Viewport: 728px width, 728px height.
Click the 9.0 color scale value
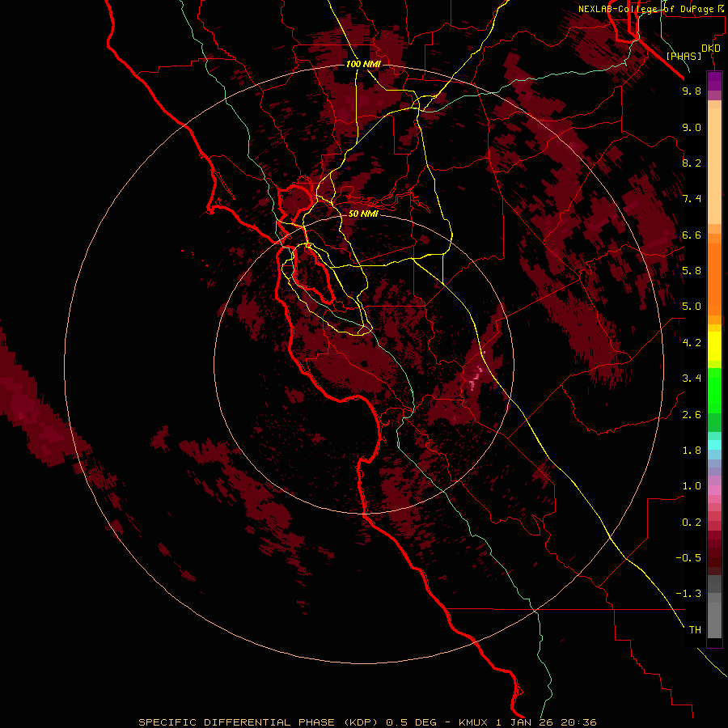click(x=692, y=127)
